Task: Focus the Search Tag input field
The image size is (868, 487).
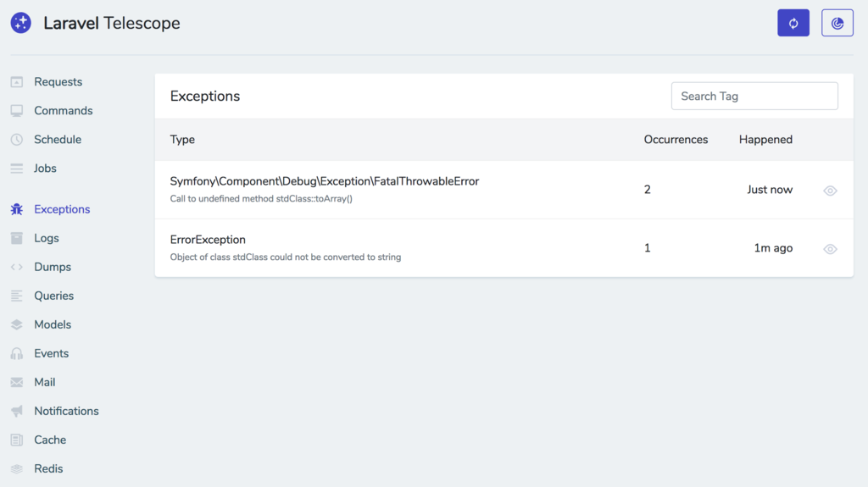Action: pyautogui.click(x=754, y=97)
